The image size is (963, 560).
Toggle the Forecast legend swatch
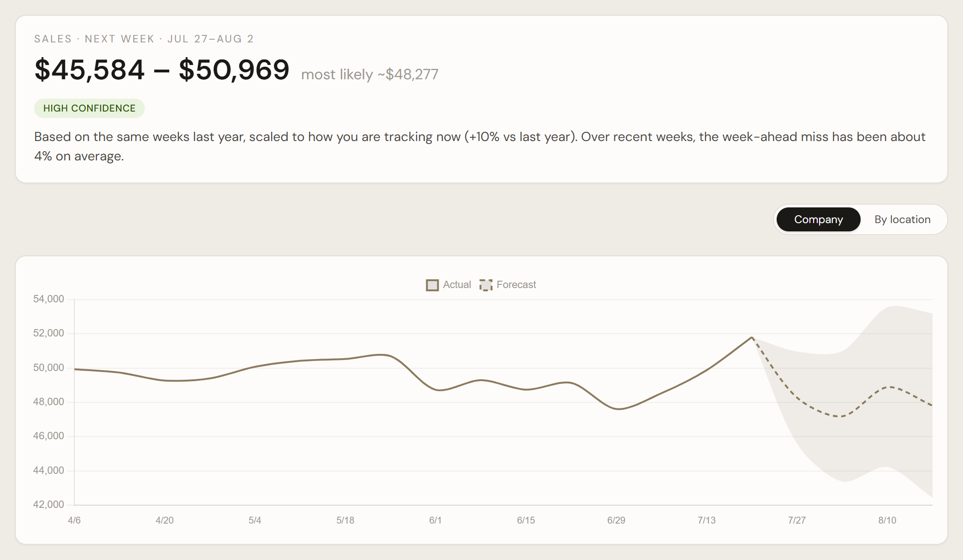pyautogui.click(x=486, y=285)
